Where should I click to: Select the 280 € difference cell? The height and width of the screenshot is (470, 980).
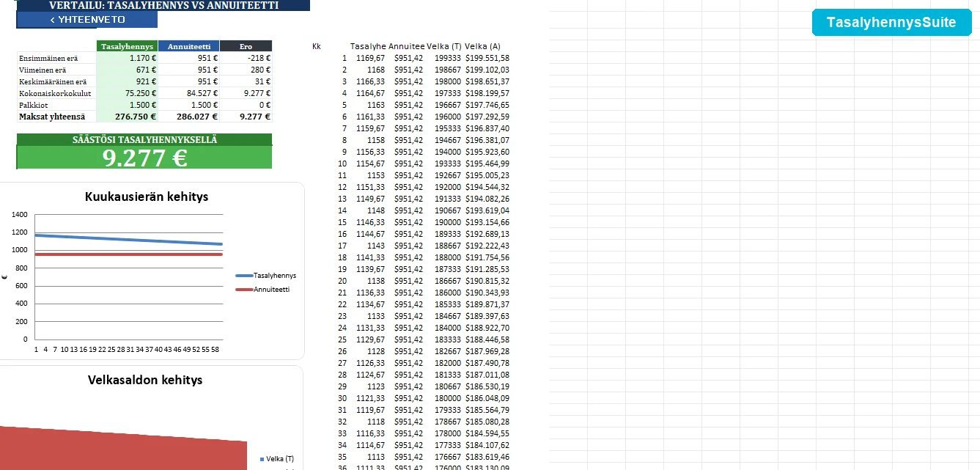coord(246,70)
